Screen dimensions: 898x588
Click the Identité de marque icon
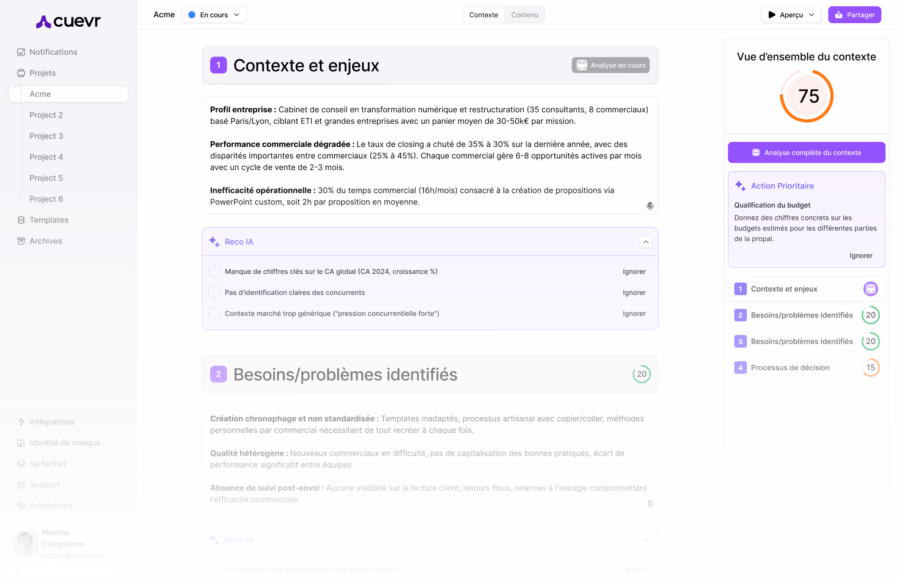click(x=21, y=443)
